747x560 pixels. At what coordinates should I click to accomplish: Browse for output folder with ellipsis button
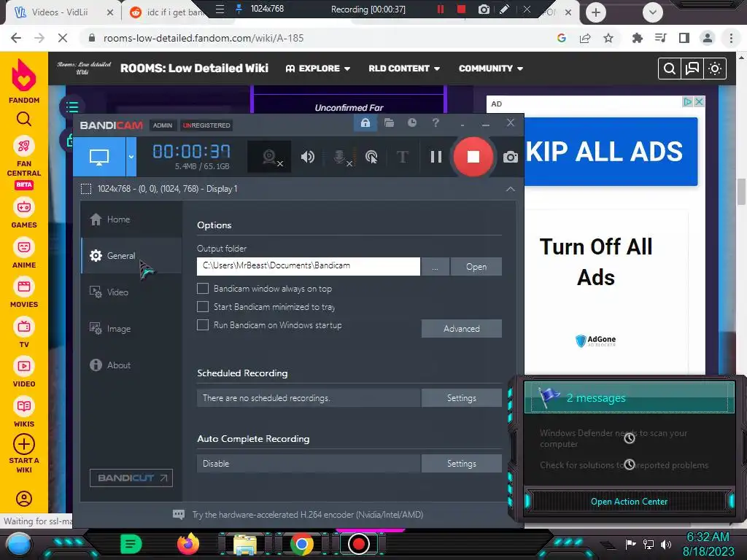[x=435, y=267]
